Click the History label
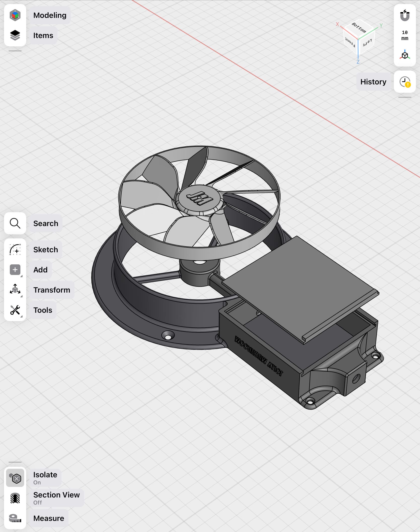 tap(373, 82)
